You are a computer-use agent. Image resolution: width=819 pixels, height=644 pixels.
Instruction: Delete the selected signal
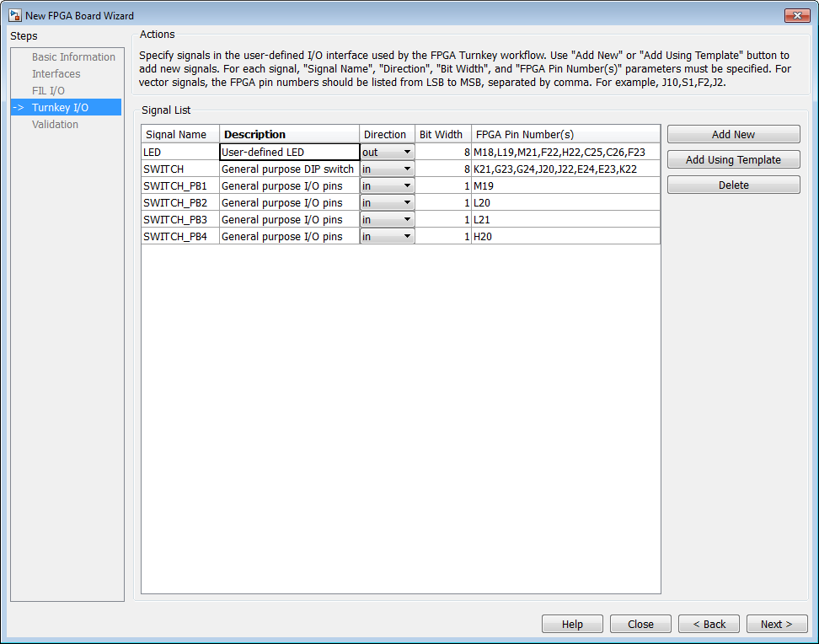[733, 185]
